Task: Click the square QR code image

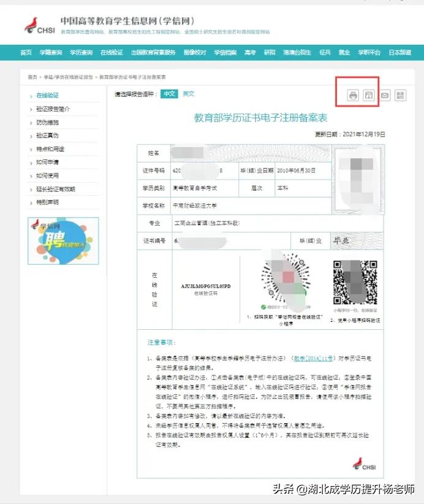Action: coord(355,283)
